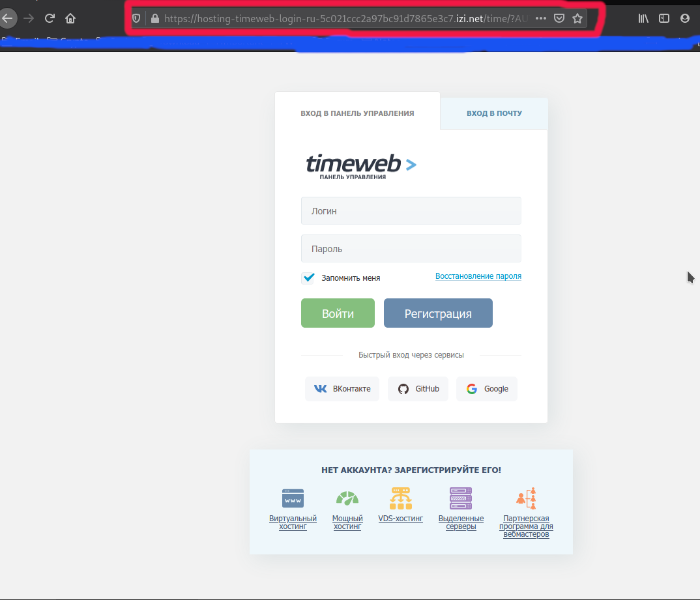Toggle the sidebar view icon

click(x=664, y=18)
